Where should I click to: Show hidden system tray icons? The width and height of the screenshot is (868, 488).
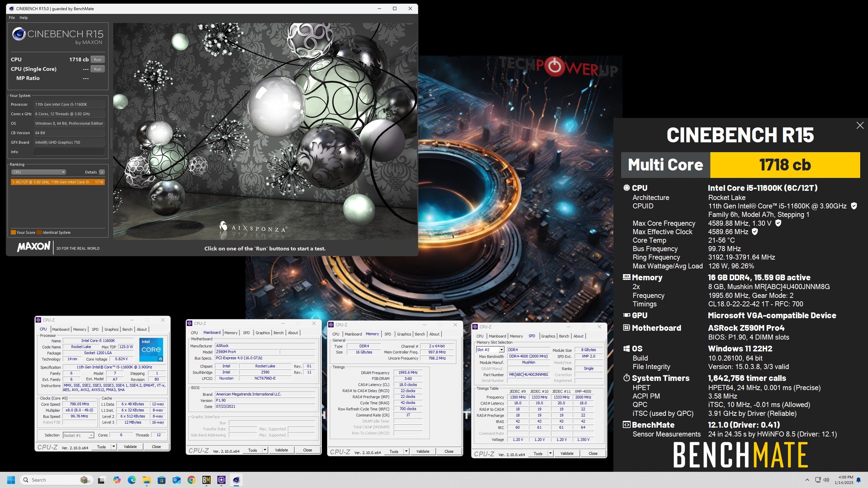pyautogui.click(x=807, y=480)
